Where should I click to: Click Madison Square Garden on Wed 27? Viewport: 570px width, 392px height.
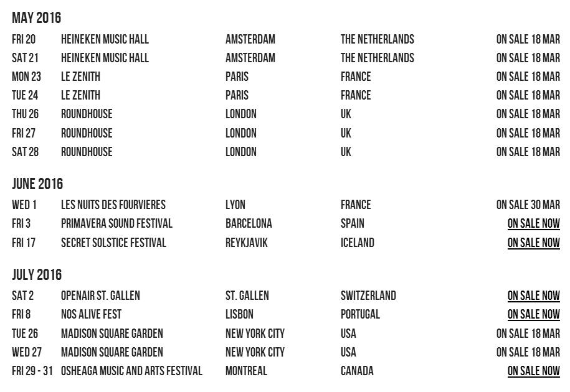112,352
